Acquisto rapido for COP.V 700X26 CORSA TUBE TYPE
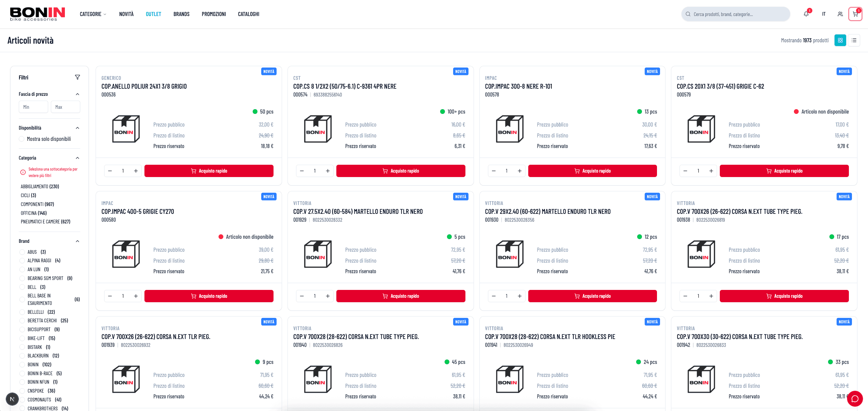 pyautogui.click(x=784, y=296)
